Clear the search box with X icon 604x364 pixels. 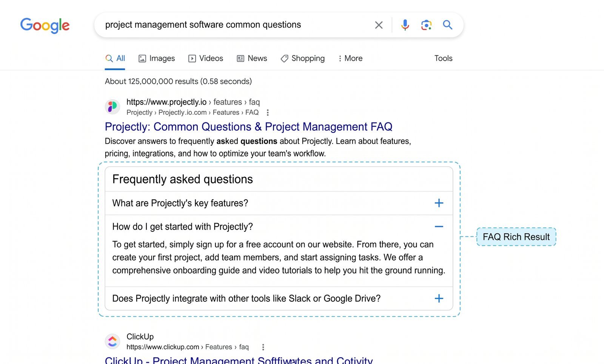[x=379, y=25]
